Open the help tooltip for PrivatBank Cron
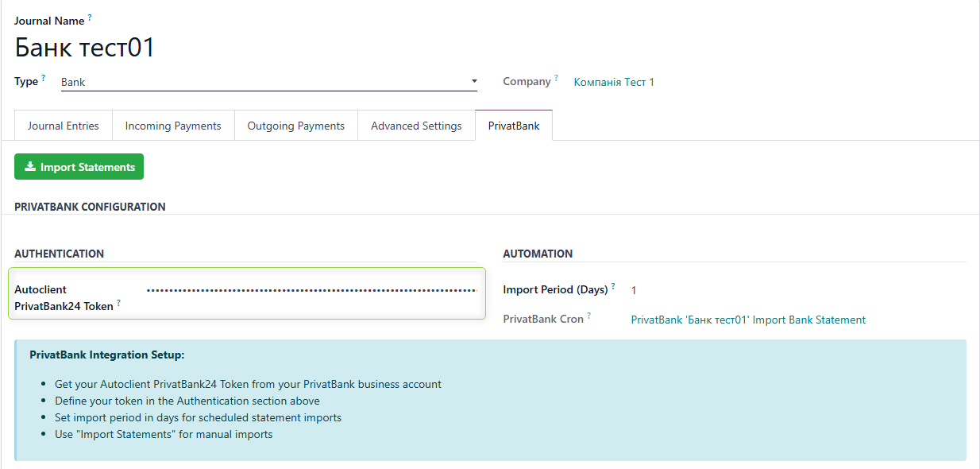This screenshot has height=469, width=980. point(589,313)
